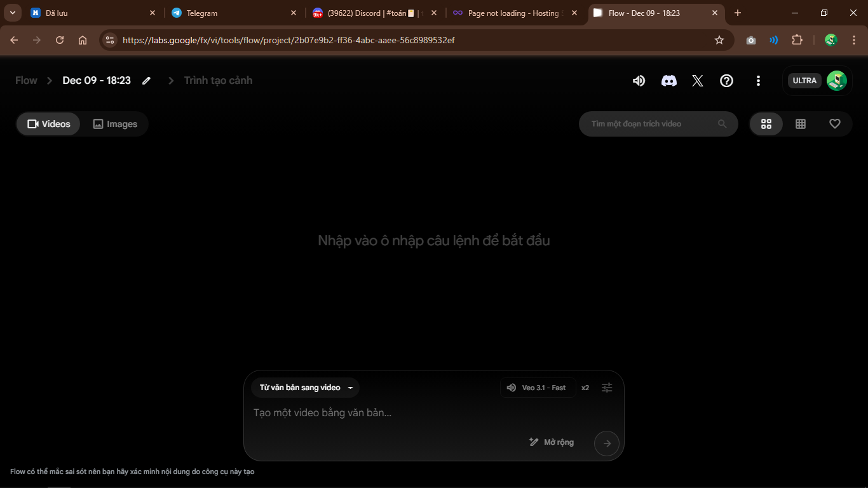Open the X (Twitter) link icon
868x488 pixels.
coord(698,81)
